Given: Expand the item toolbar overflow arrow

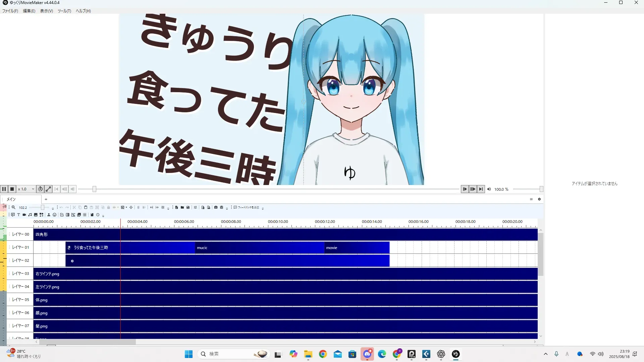Looking at the screenshot, I should [103, 216].
